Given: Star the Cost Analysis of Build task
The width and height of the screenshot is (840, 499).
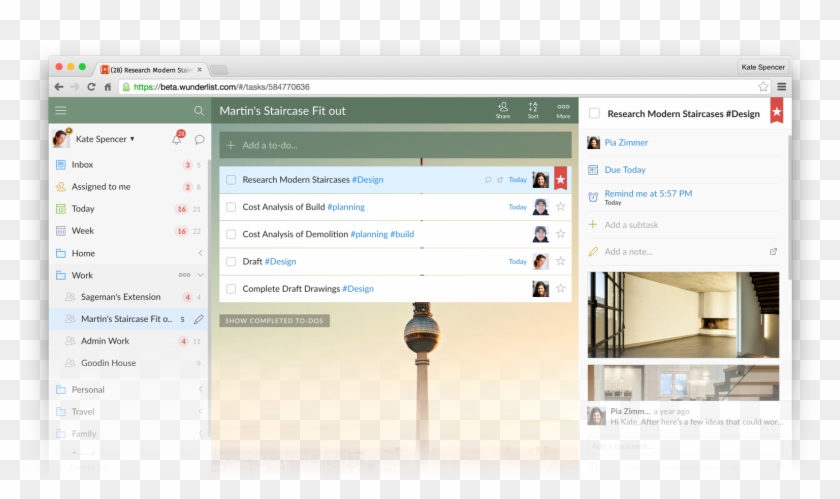Looking at the screenshot, I should tap(560, 206).
